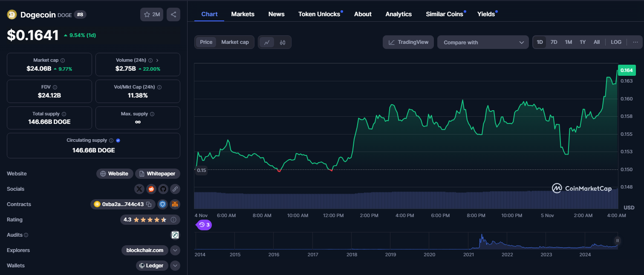
Task: Click the 0xba2a...744c43 contract address
Action: [x=122, y=204]
